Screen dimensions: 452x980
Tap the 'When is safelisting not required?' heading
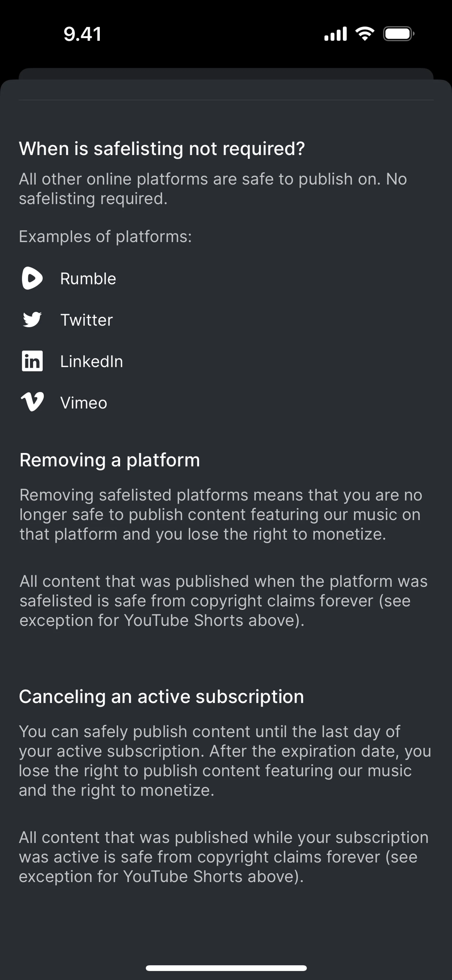(x=162, y=148)
